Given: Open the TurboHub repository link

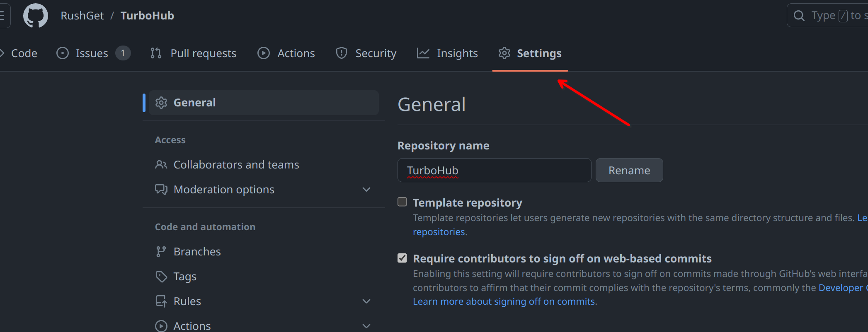Looking at the screenshot, I should [147, 16].
